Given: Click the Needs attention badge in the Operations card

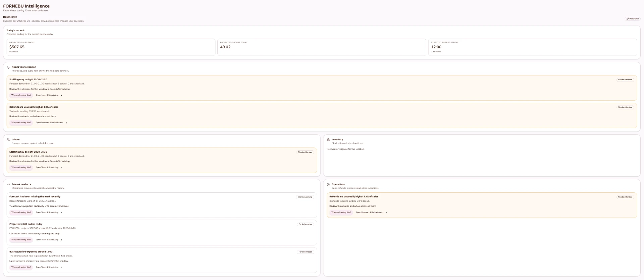Looking at the screenshot, I should pos(625,197).
